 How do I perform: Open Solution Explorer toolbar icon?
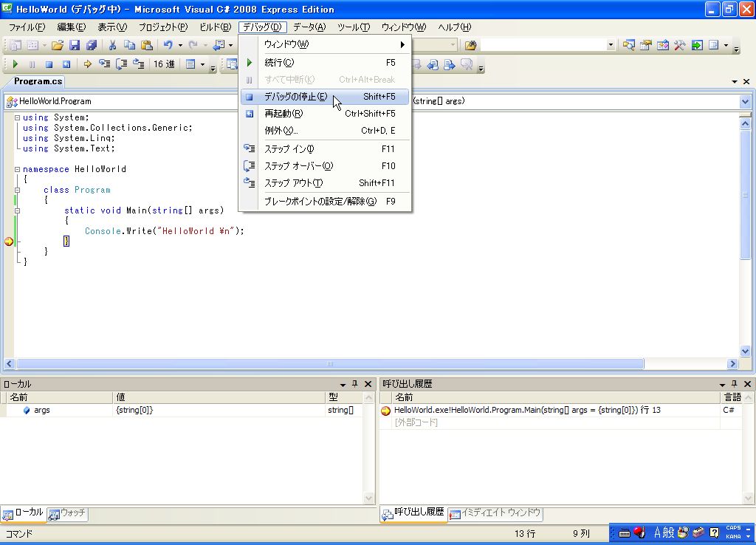[629, 45]
